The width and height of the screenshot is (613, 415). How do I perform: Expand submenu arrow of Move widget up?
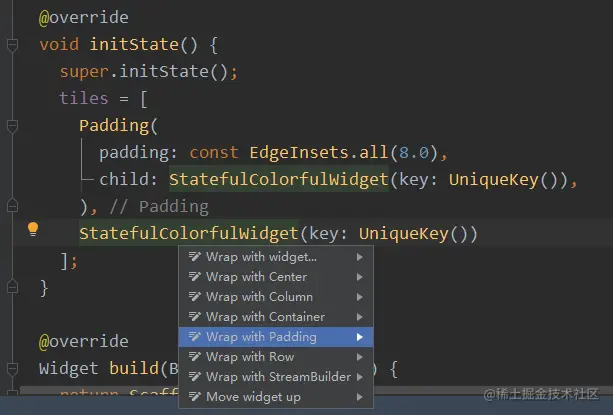click(360, 397)
